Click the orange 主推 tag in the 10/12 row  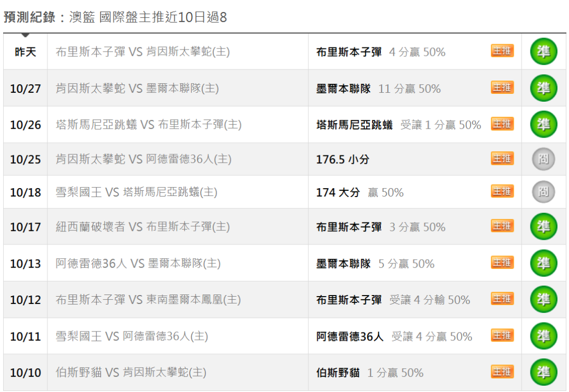coord(502,299)
